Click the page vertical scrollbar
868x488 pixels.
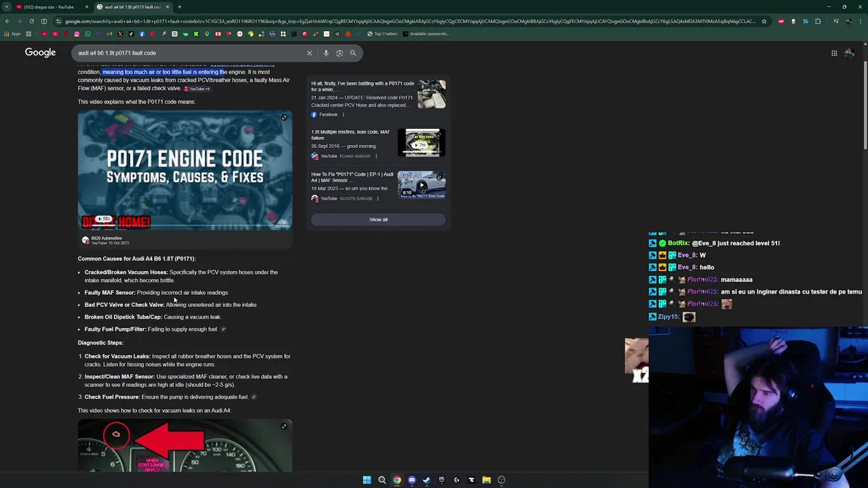pos(865,105)
